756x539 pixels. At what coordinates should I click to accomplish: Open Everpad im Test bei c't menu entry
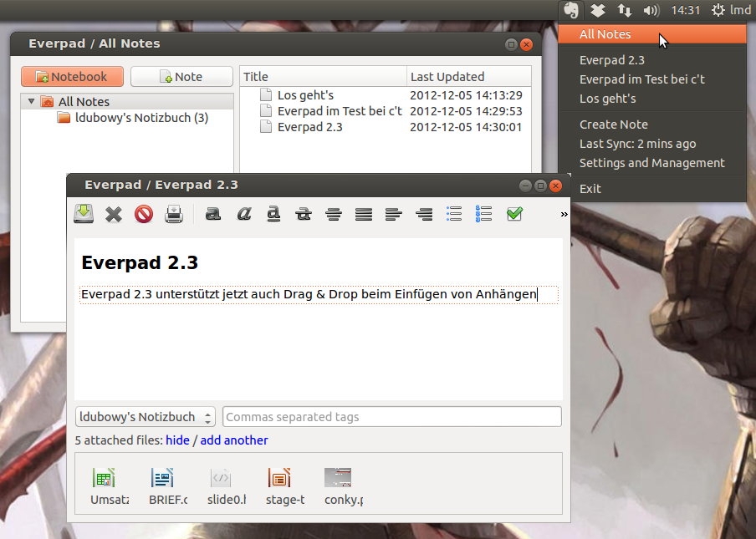click(x=652, y=79)
